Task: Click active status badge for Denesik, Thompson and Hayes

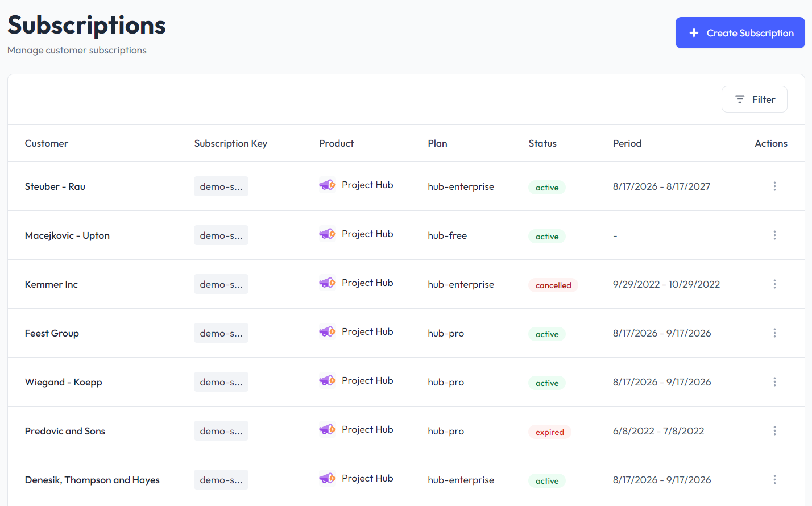Action: click(x=547, y=481)
